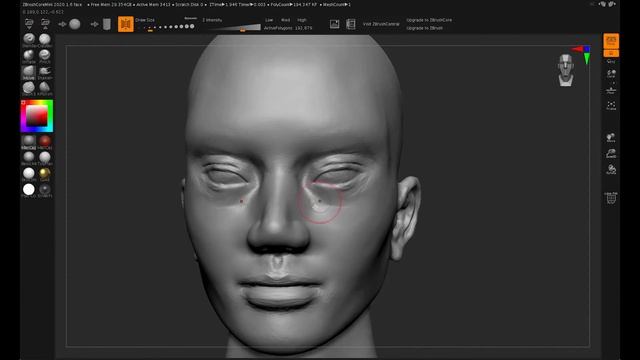Toggle the orange Persp perspective button
The width and height of the screenshot is (640, 360).
611,41
